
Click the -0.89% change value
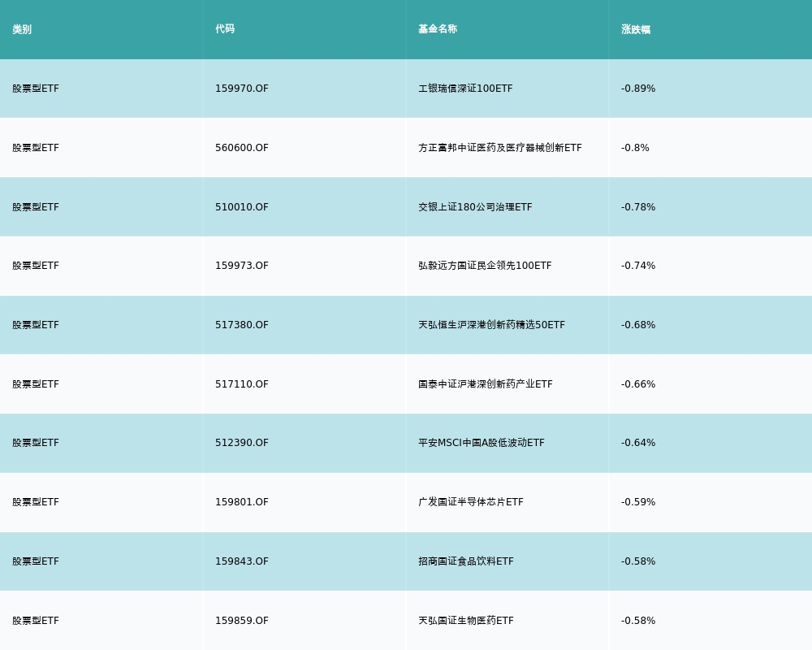click(638, 89)
